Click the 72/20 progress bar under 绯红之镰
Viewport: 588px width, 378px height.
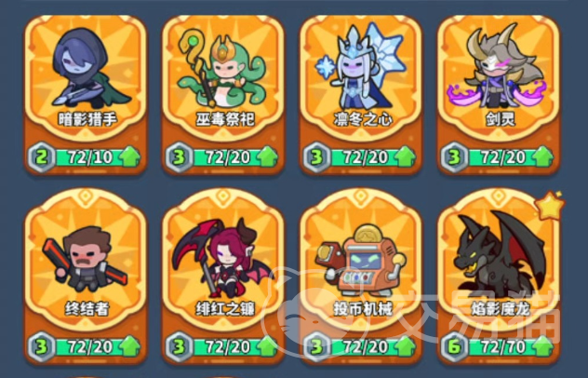[230, 347]
